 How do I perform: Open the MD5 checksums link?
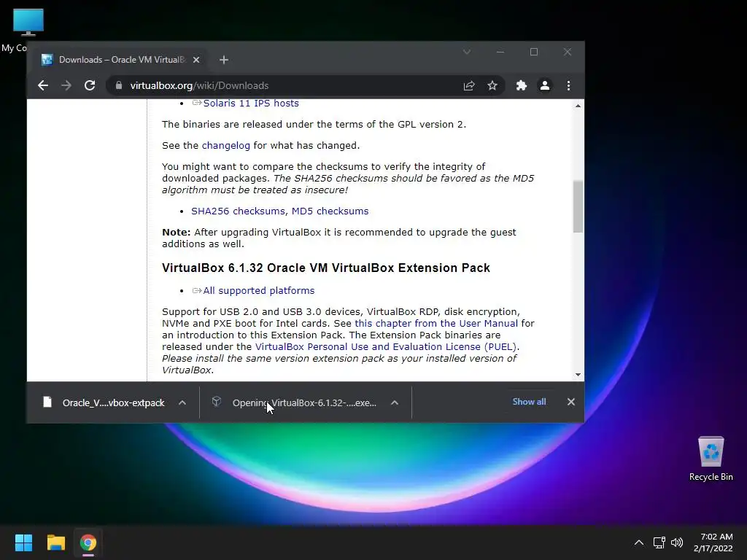tap(330, 211)
